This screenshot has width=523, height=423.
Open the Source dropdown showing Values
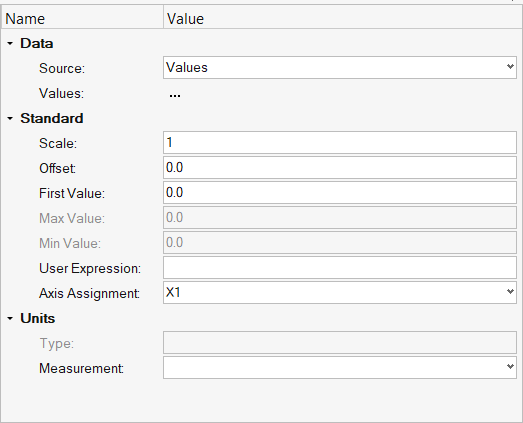coord(340,68)
